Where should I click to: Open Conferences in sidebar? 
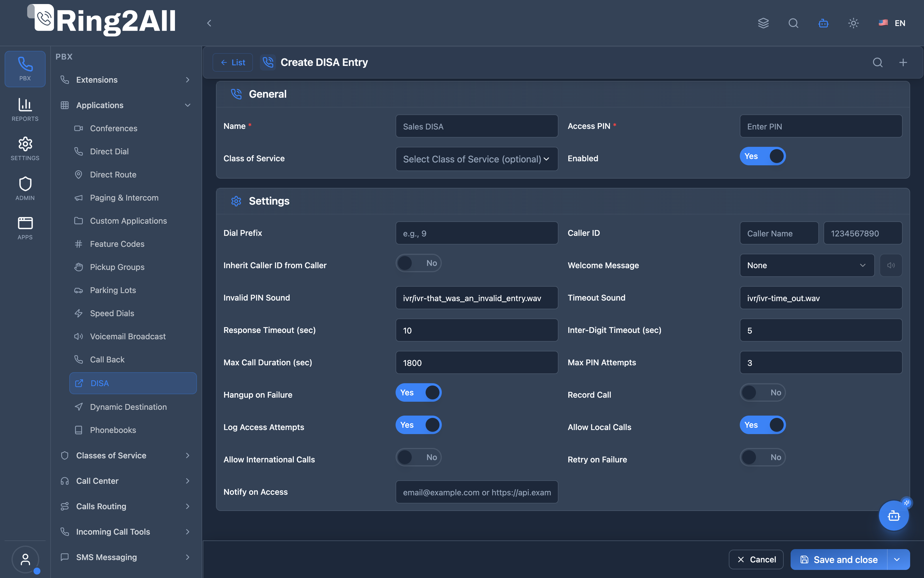(133, 128)
